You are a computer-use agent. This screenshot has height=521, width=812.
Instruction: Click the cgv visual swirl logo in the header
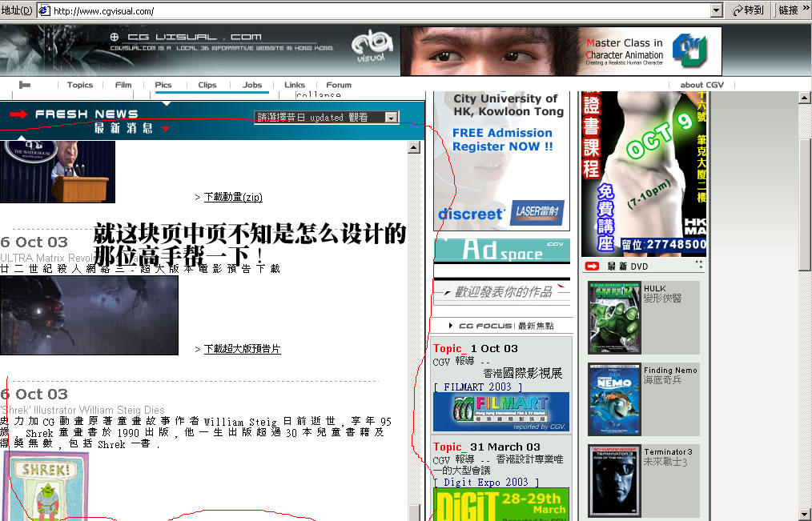(372, 46)
